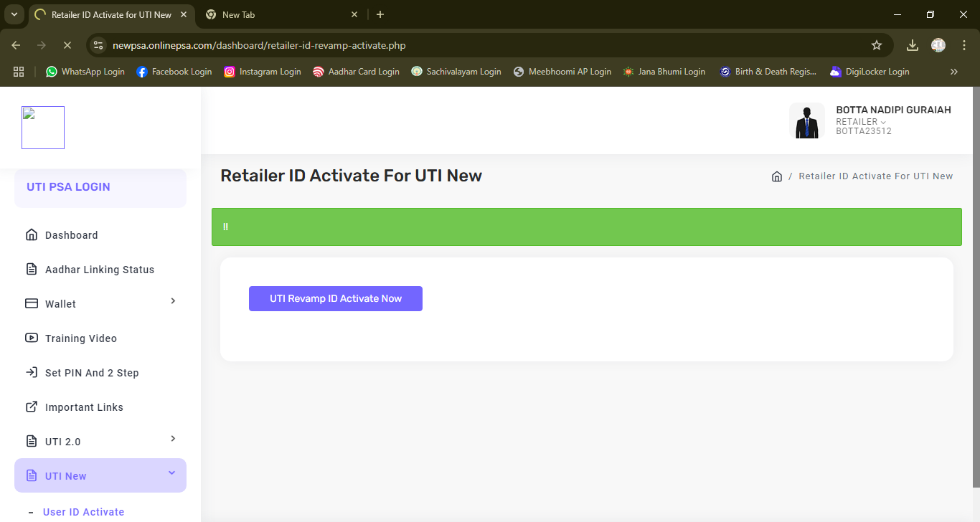
Task: Click the page vertical scrollbar
Action: pyautogui.click(x=975, y=287)
